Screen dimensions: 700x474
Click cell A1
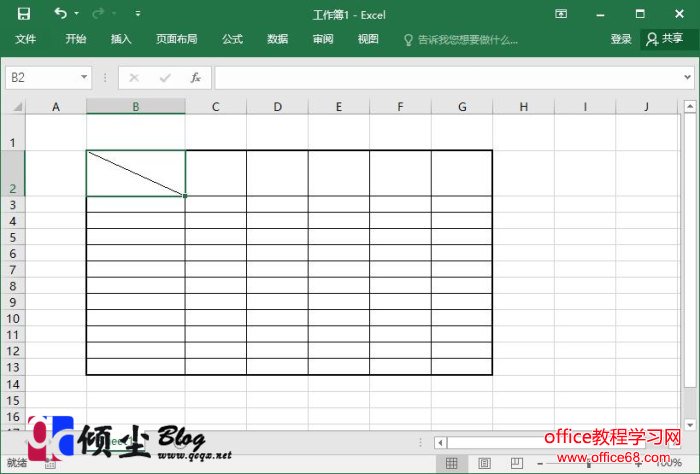click(56, 132)
